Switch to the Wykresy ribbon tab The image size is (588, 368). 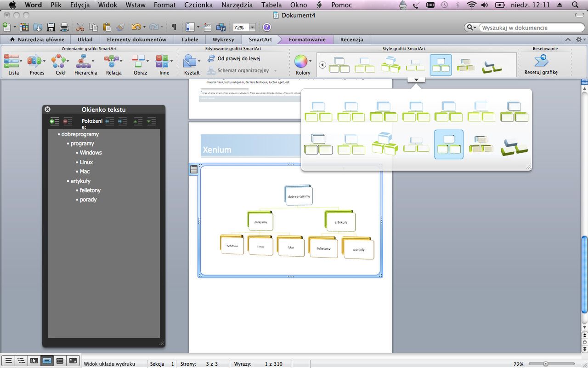(x=223, y=40)
